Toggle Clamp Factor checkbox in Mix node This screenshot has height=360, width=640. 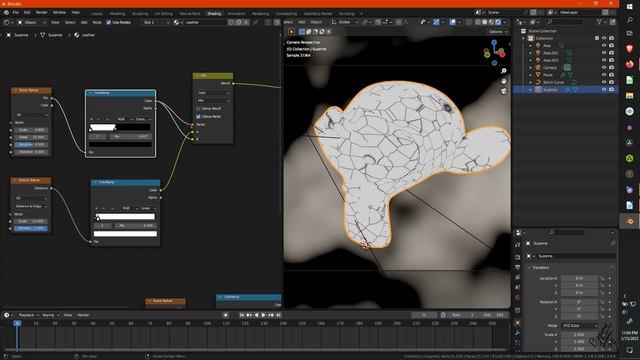click(x=198, y=116)
